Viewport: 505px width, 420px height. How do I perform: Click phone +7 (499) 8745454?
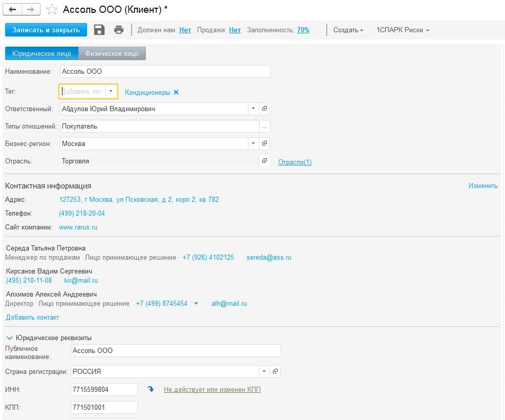[x=161, y=303]
